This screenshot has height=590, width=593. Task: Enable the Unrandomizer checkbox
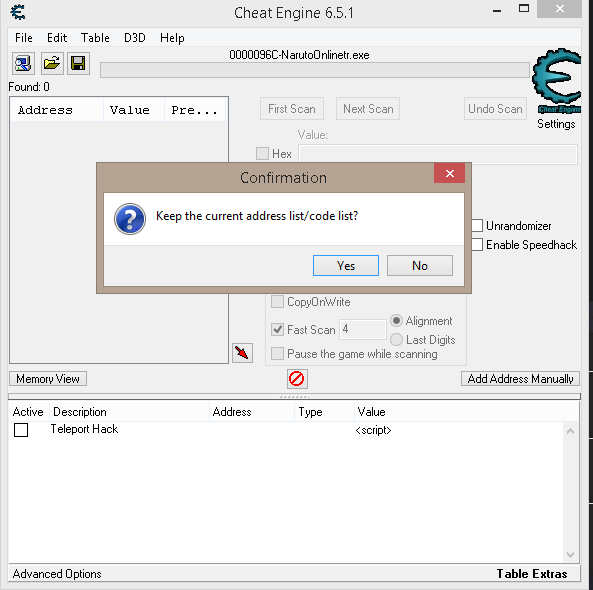pyautogui.click(x=477, y=225)
